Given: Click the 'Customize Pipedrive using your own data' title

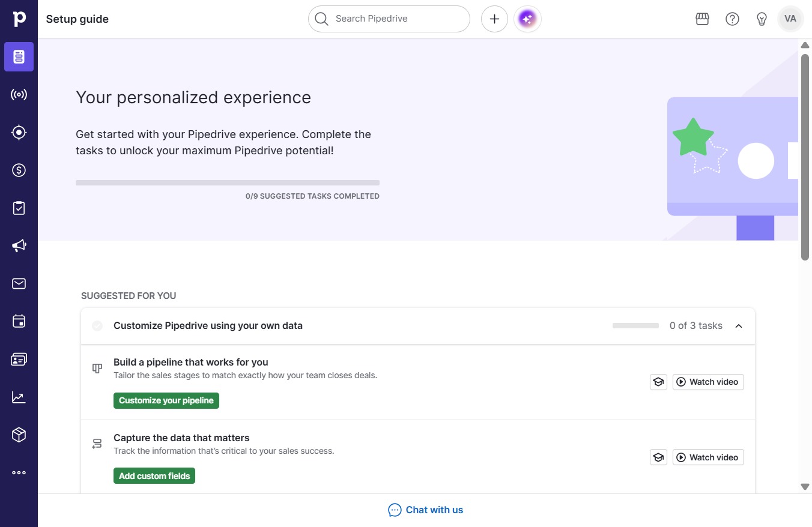Looking at the screenshot, I should click(x=208, y=326).
